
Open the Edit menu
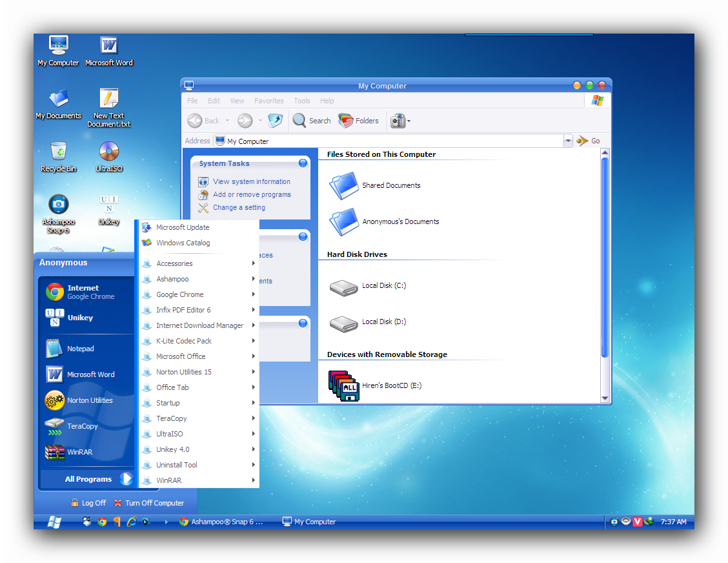(x=214, y=101)
